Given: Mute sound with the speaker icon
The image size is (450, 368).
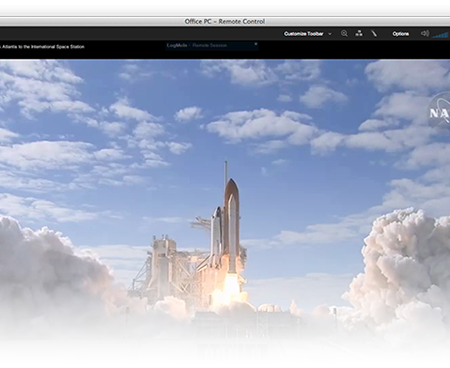Looking at the screenshot, I should pyautogui.click(x=424, y=33).
